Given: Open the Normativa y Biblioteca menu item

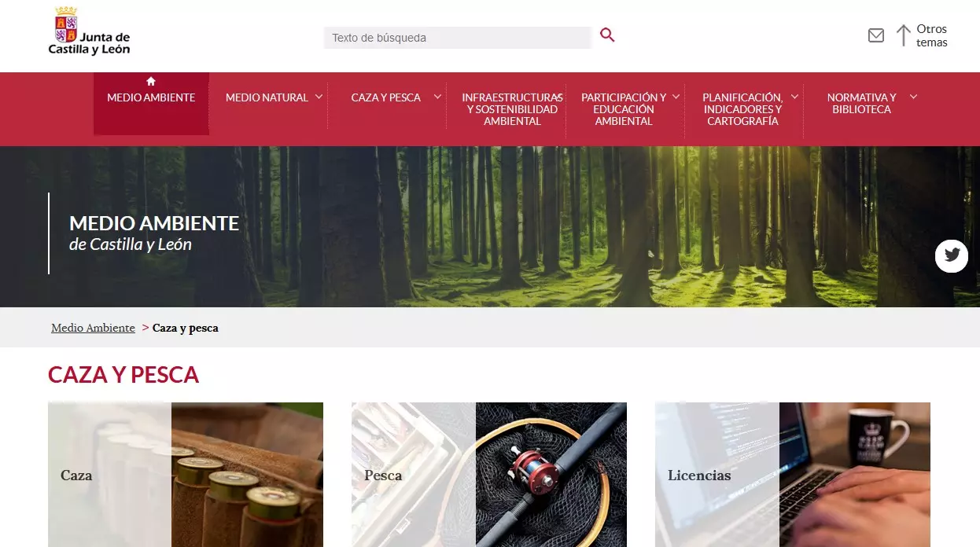Looking at the screenshot, I should point(861,103).
